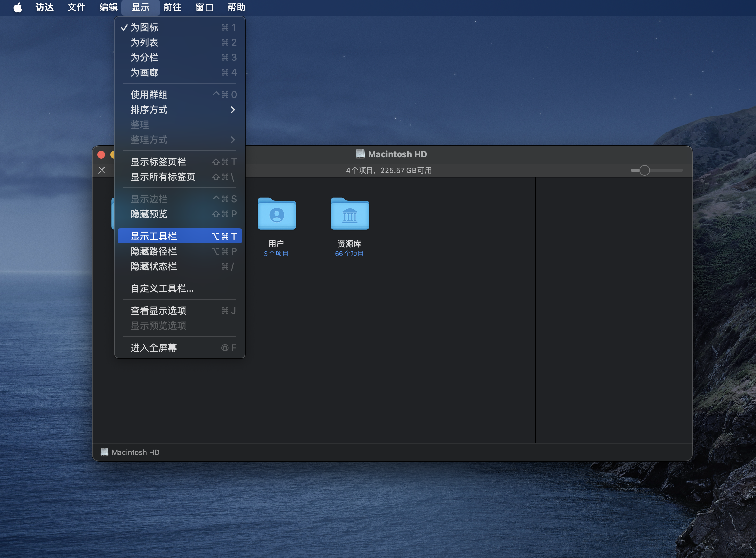Click 查看显示选项 menu entry
Image resolution: width=756 pixels, height=558 pixels.
coord(158,311)
